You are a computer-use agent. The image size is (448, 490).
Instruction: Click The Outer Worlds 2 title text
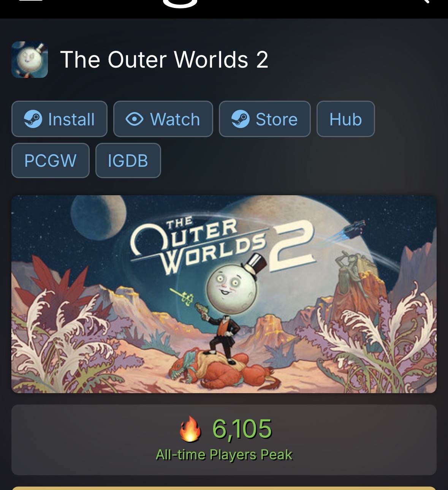(x=164, y=60)
